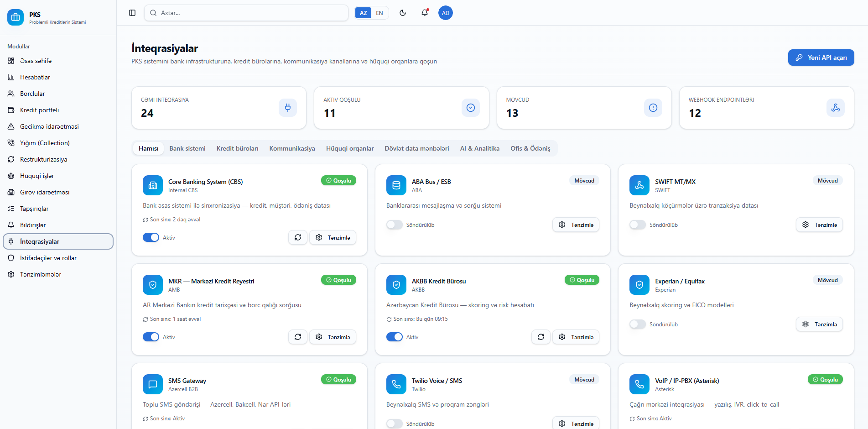Image resolution: width=868 pixels, height=429 pixels.
Task: Click the ABA Bus / ESB database icon
Action: (x=396, y=185)
